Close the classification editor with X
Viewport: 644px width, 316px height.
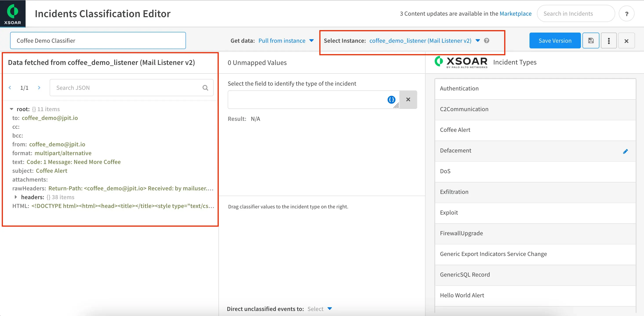coord(626,40)
